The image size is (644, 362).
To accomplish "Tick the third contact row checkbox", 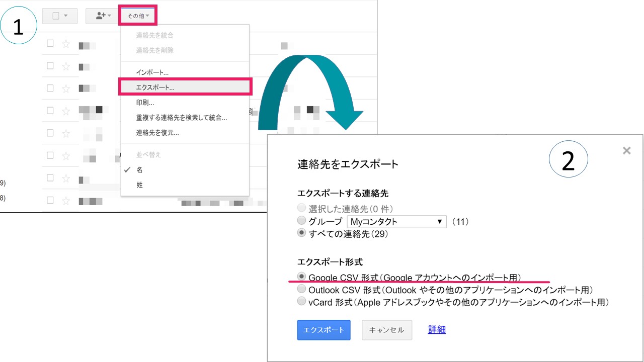I will [50, 88].
